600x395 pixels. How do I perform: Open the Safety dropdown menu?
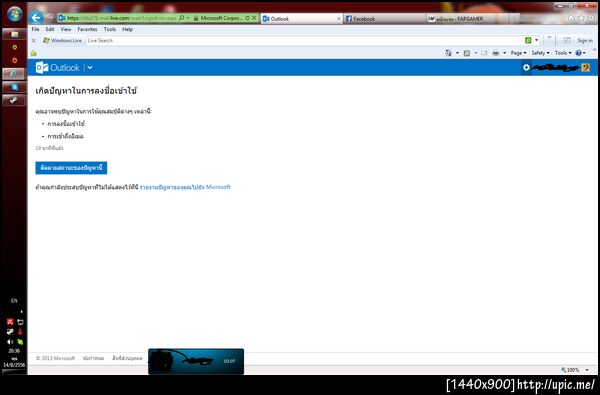tap(540, 53)
